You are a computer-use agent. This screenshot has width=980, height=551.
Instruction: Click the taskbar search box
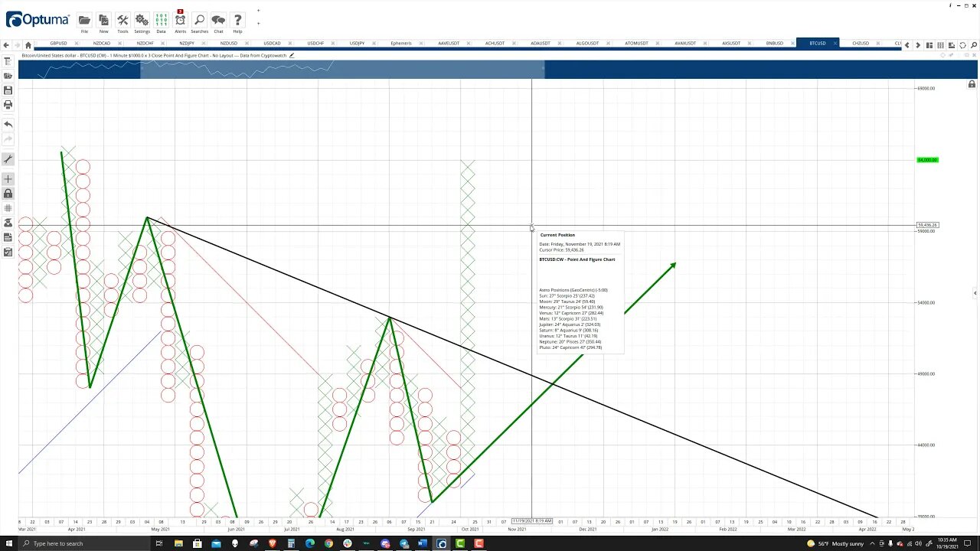pyautogui.click(x=84, y=543)
